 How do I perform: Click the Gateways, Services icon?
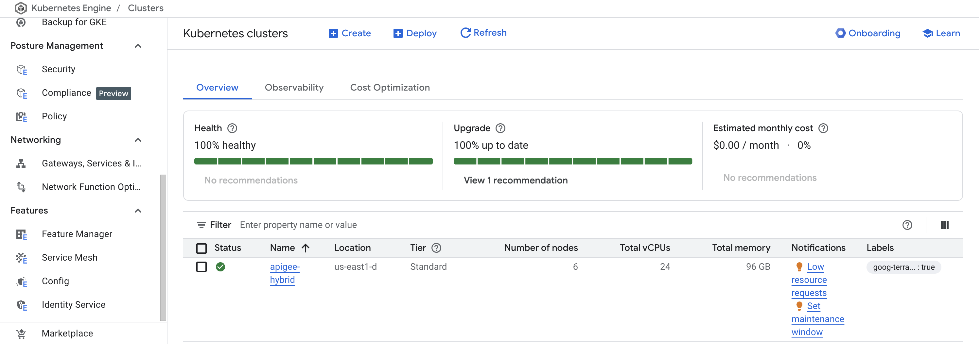tap(21, 163)
